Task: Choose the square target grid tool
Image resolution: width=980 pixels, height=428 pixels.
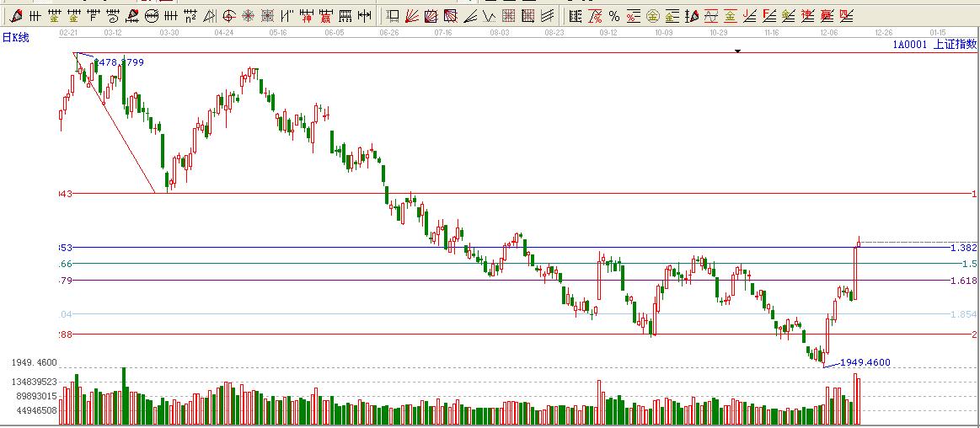Action: pyautogui.click(x=267, y=15)
